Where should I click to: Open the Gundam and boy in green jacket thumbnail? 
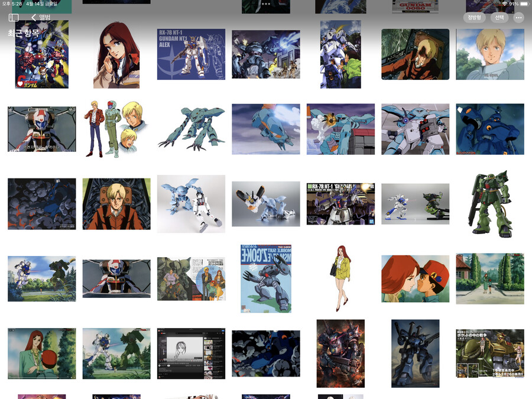[x=340, y=54]
